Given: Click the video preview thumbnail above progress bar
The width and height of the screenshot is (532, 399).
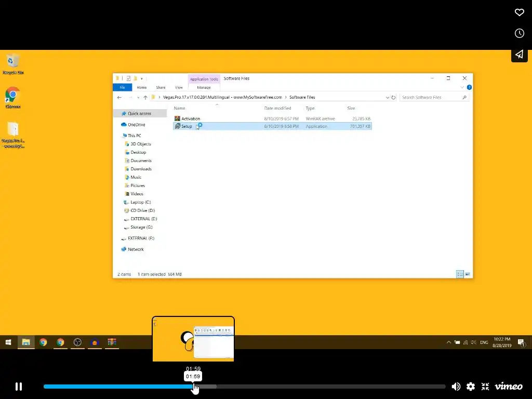Looking at the screenshot, I should click(193, 339).
